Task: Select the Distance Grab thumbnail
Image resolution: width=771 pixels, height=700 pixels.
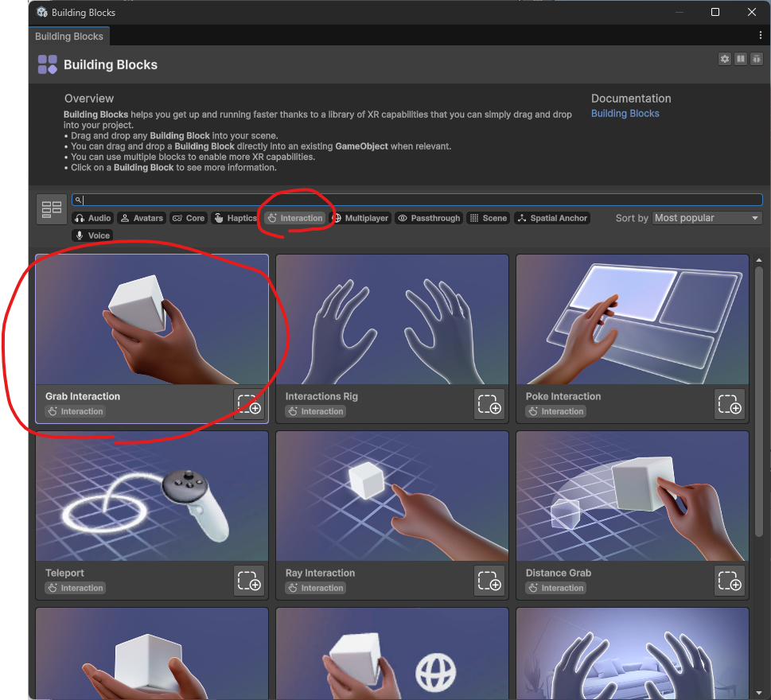Action: [x=633, y=496]
